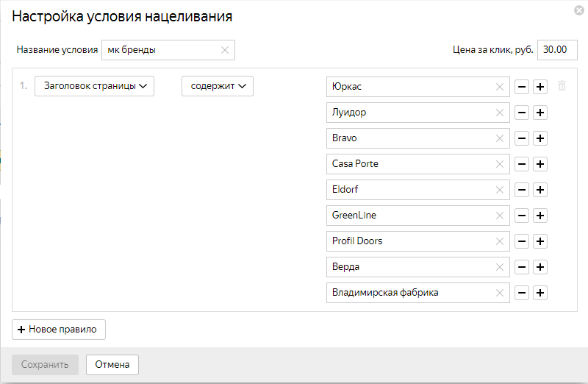The height and width of the screenshot is (384, 588).
Task: Add a row after Profil Doors
Action: (x=539, y=241)
